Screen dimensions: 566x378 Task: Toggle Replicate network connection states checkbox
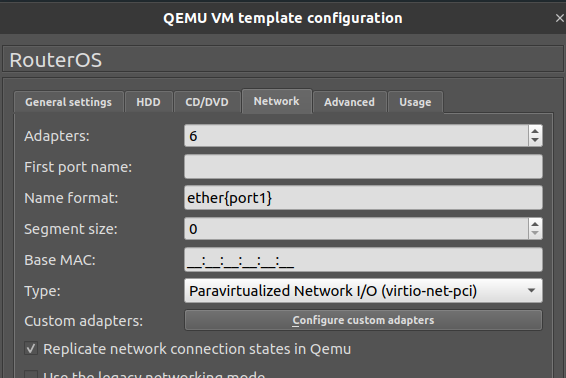coord(31,349)
